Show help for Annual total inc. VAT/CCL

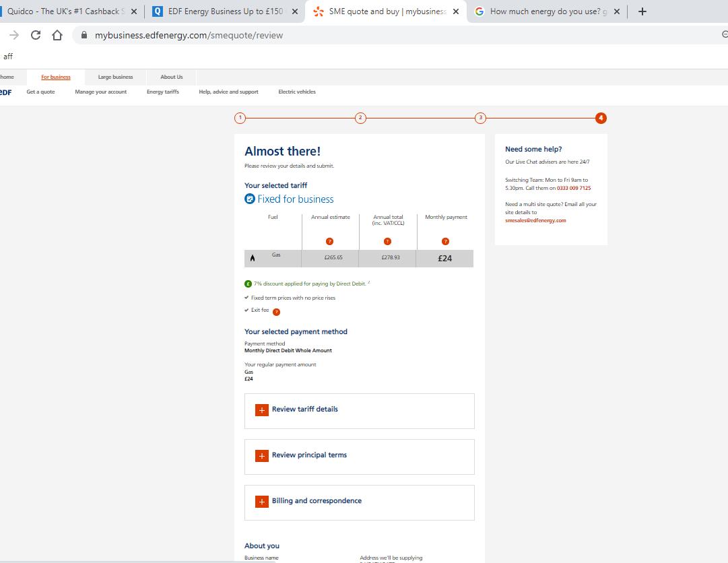click(x=387, y=241)
